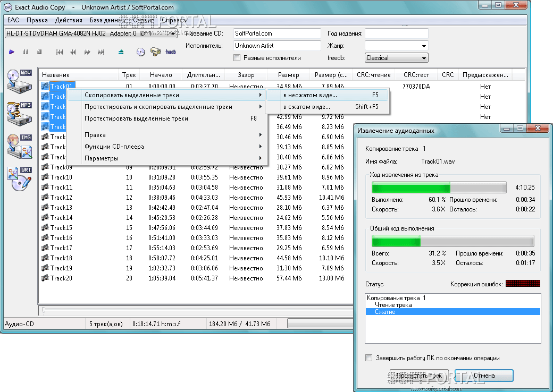This screenshot has width=553, height=392.
Task: Select the Track12 music note icon
Action: pos(45,197)
